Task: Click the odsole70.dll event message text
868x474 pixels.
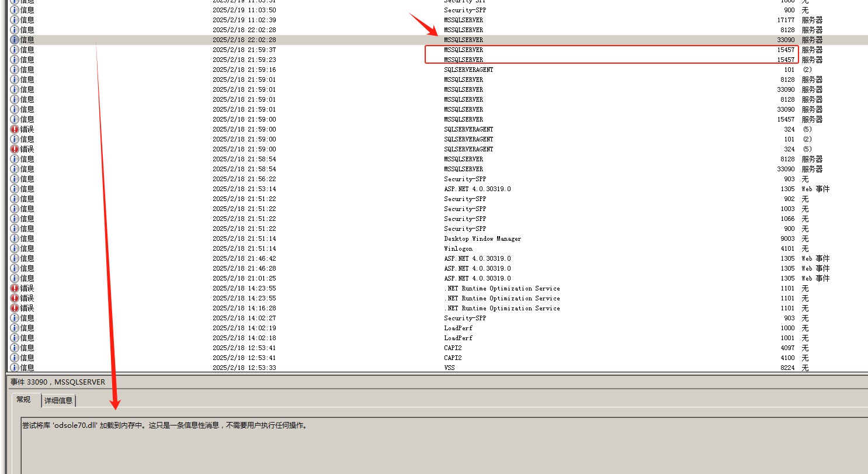Action: point(164,425)
